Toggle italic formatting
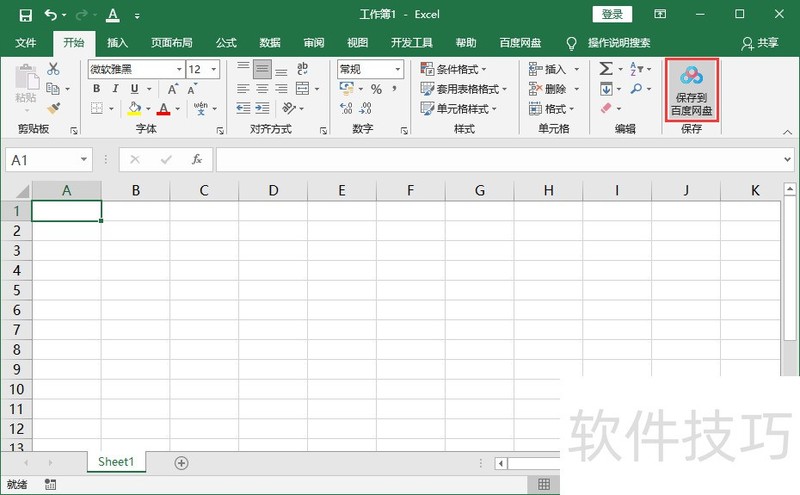The image size is (800, 495). (x=115, y=89)
